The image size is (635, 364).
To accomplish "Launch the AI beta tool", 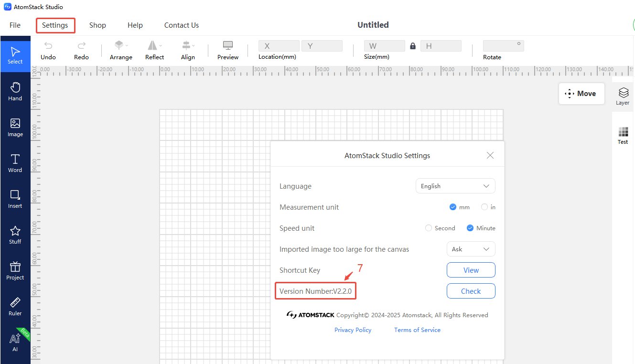I will tap(15, 342).
